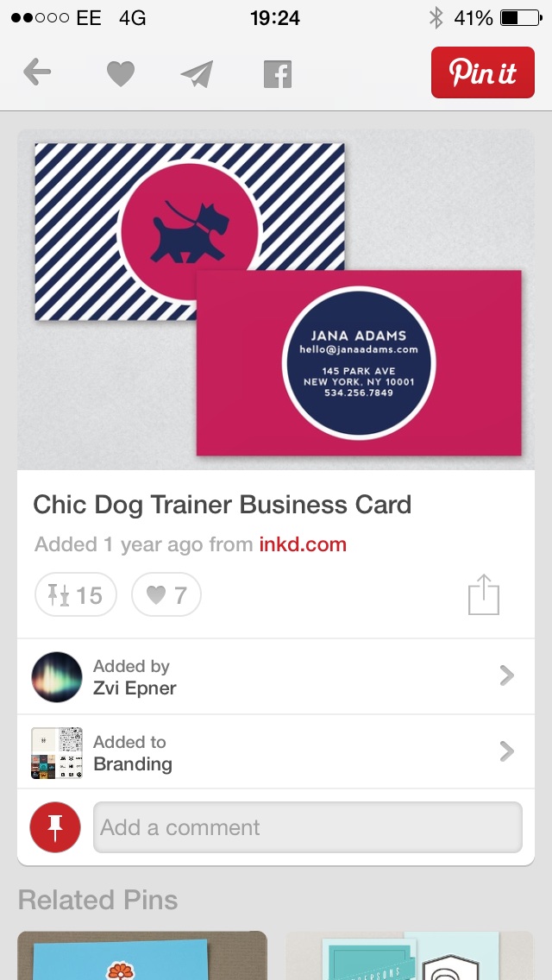Expand the Added by Zvi Epner chevron
Viewport: 552px width, 980px height.
point(507,675)
